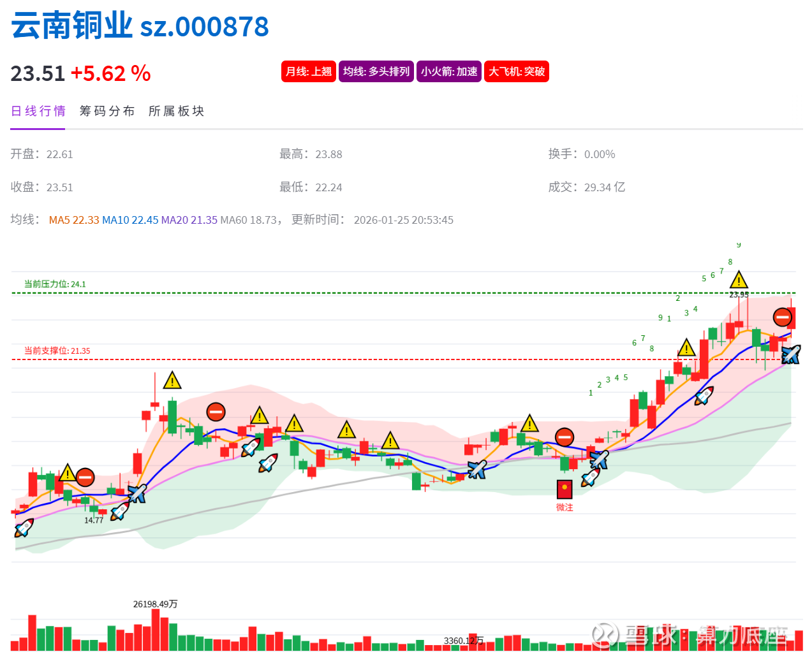Viewport: 812px width, 661px height.
Task: Click the 23.95 high price label
Action: 739,294
